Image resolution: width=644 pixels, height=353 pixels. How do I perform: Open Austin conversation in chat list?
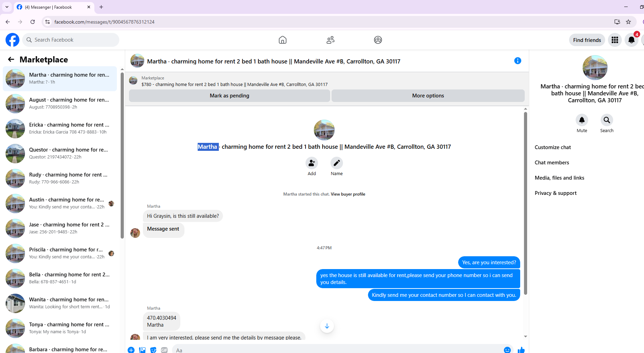coord(60,204)
